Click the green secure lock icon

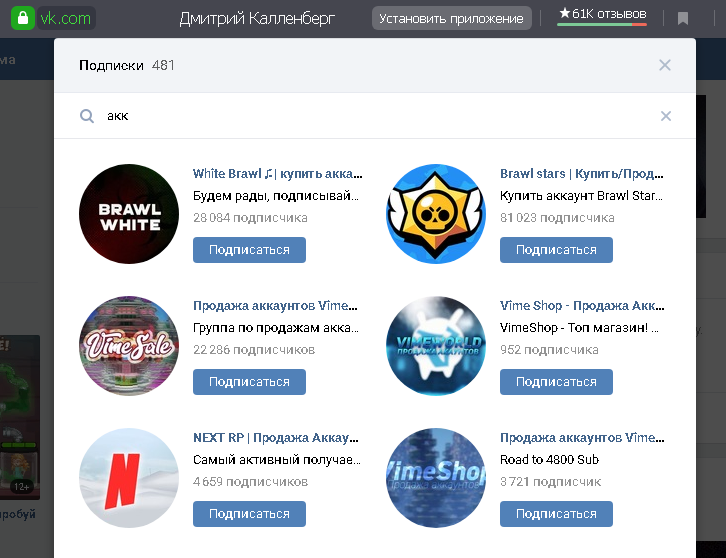23,19
